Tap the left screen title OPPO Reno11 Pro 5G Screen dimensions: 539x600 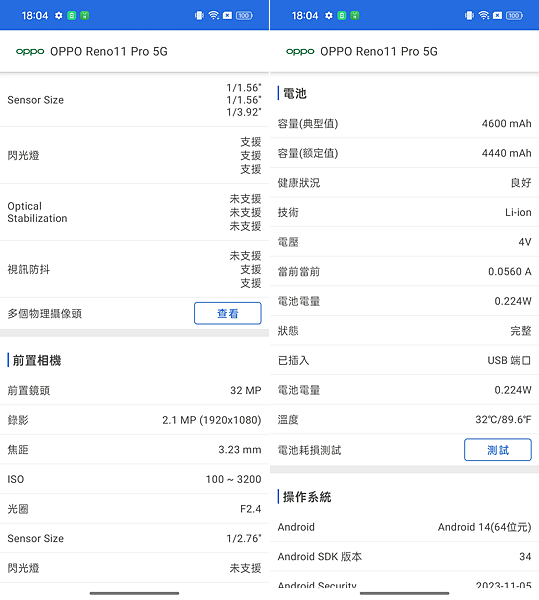[109, 51]
